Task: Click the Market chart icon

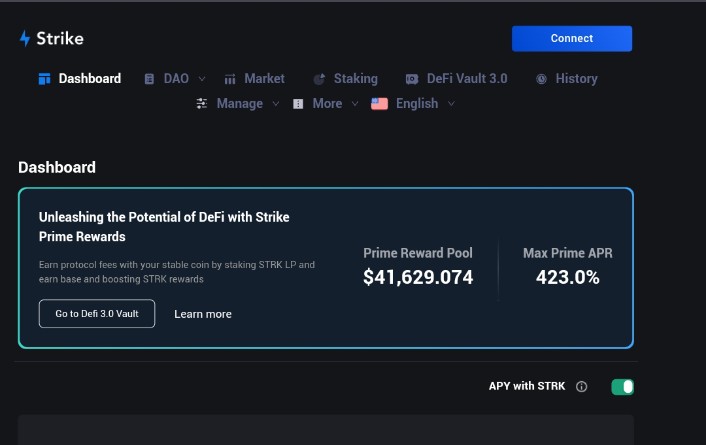Action: pyautogui.click(x=230, y=79)
